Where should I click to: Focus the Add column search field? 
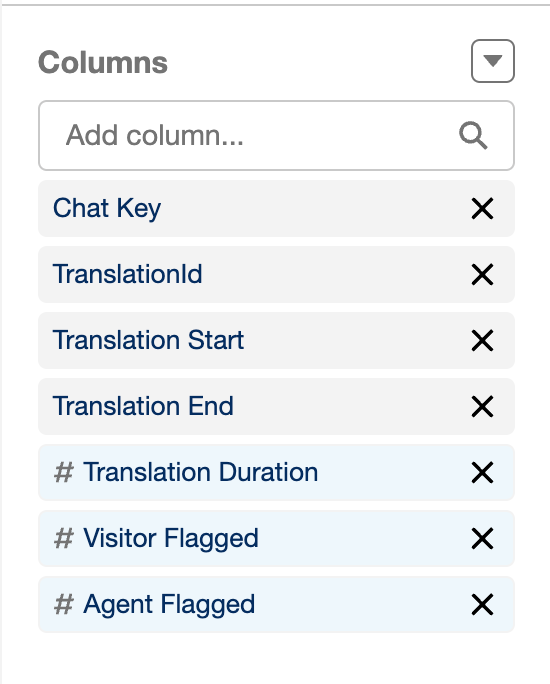click(x=277, y=136)
